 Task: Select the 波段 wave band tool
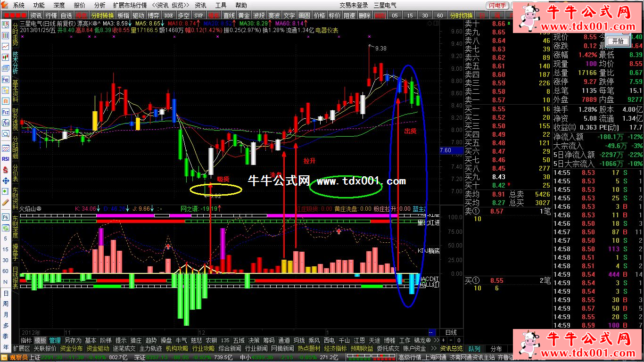click(x=259, y=16)
